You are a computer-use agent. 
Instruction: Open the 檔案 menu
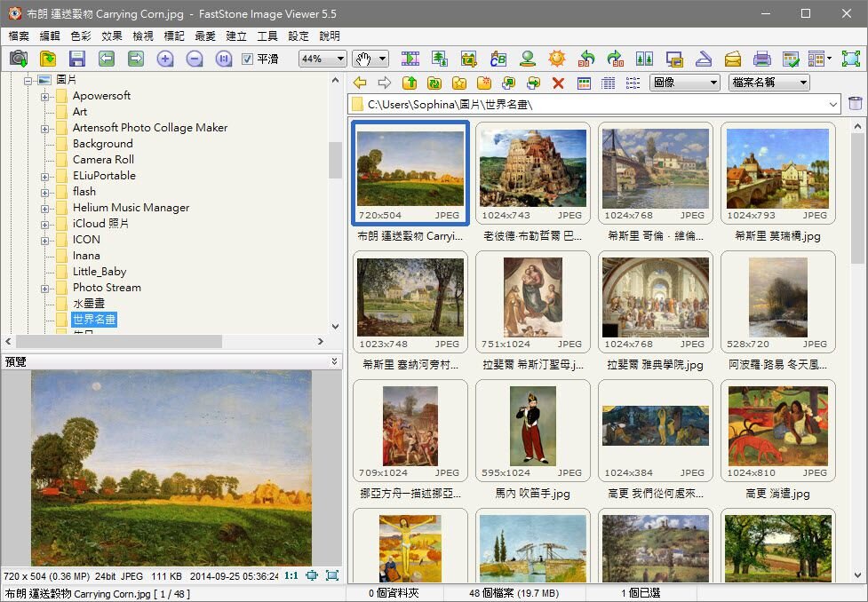19,36
